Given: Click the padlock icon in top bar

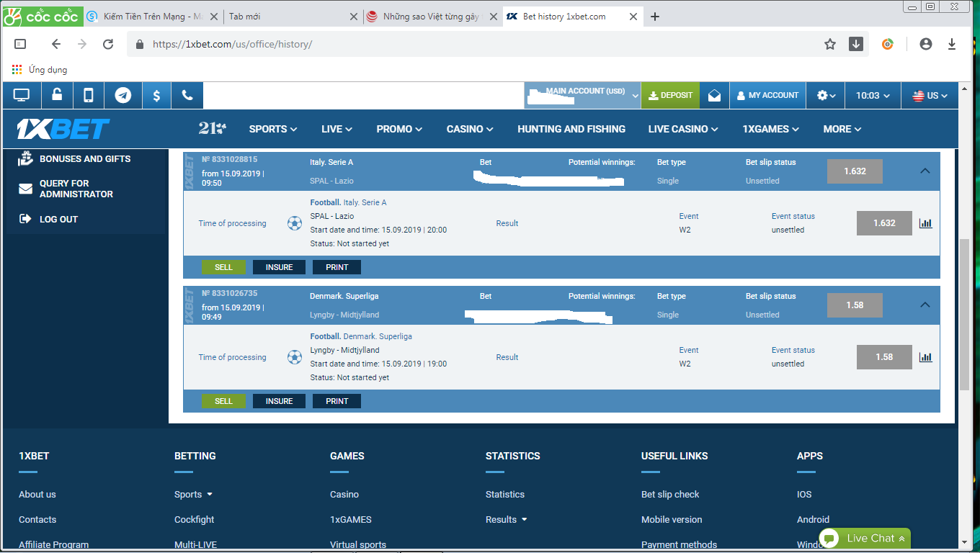Looking at the screenshot, I should point(57,95).
